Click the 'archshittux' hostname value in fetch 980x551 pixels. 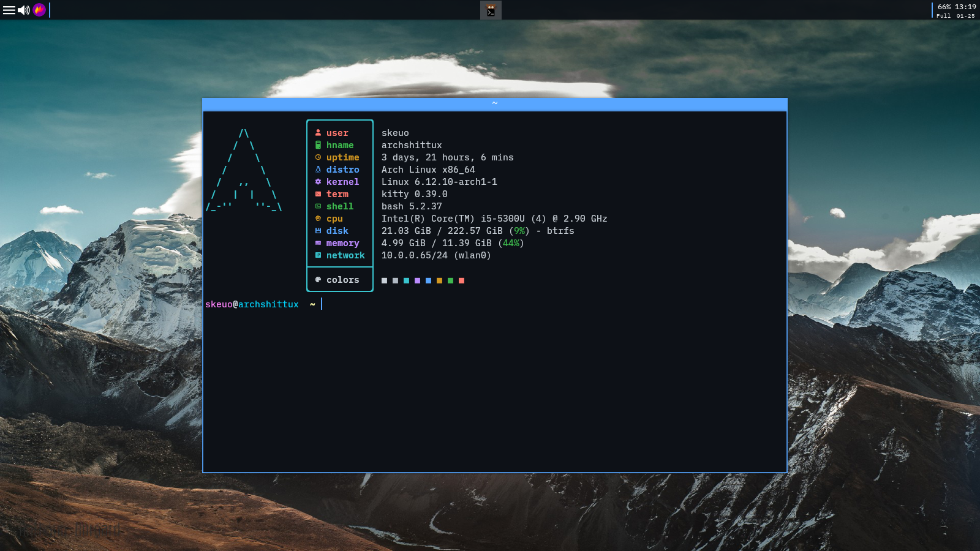pyautogui.click(x=412, y=145)
